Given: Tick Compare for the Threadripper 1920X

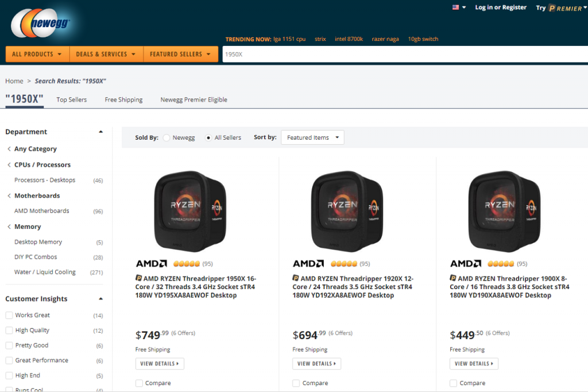Looking at the screenshot, I should [296, 383].
